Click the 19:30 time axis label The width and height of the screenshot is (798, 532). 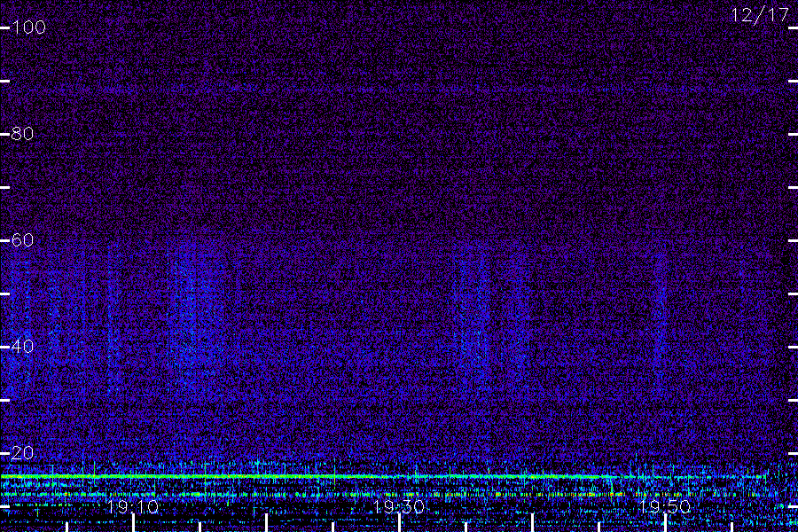pyautogui.click(x=398, y=506)
